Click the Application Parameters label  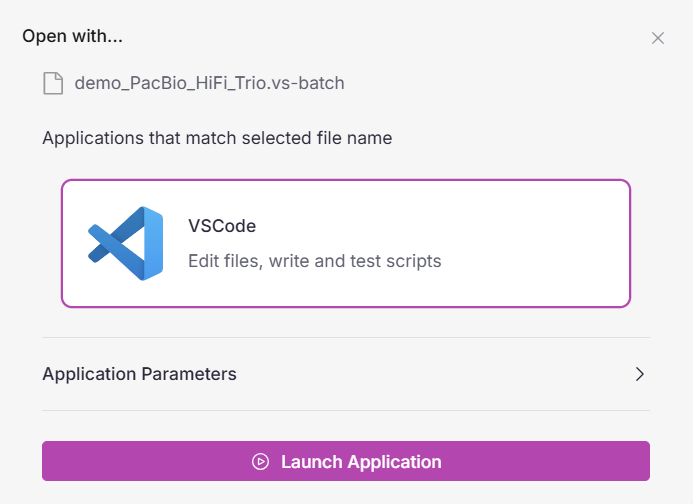(x=139, y=374)
